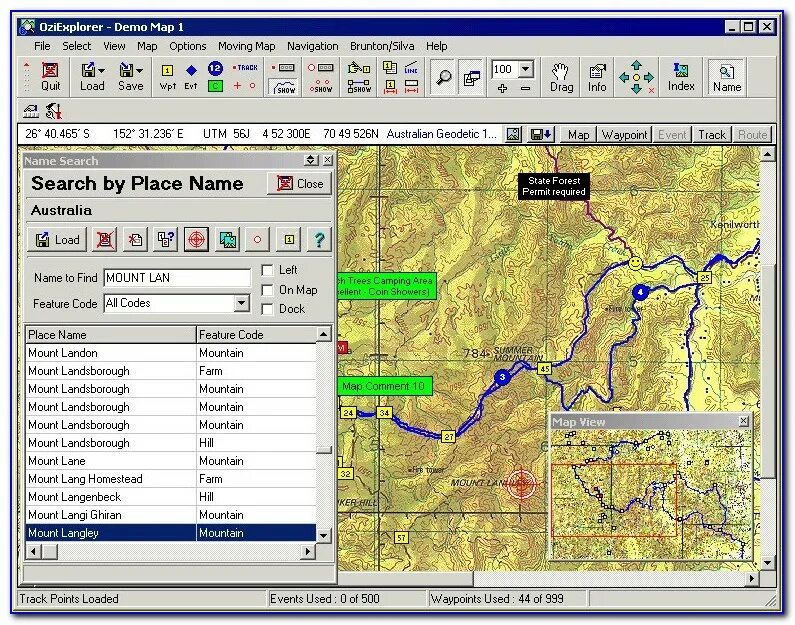
Task: Click the Info map information icon
Action: (597, 77)
